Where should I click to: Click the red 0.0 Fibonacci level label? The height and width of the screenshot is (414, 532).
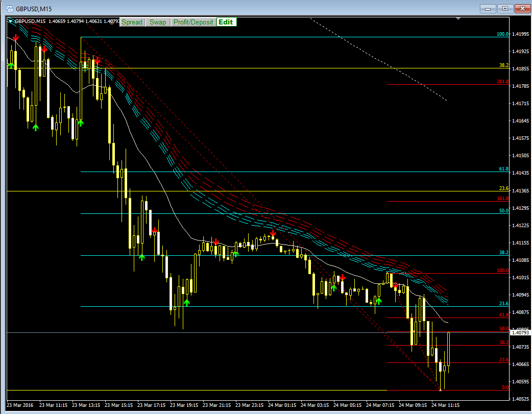(505, 387)
